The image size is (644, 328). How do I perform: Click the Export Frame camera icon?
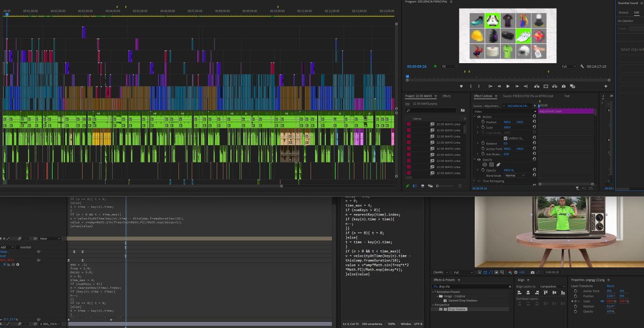[x=563, y=86]
